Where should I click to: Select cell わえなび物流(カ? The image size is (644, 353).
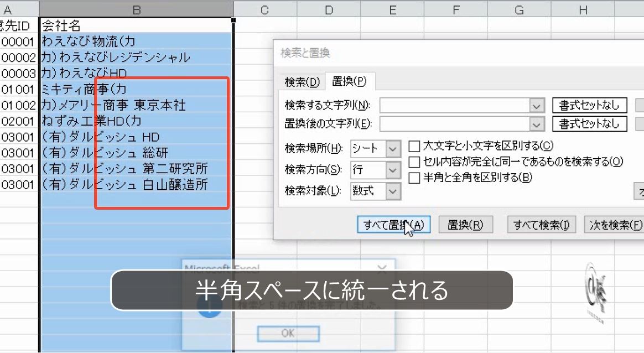point(136,41)
